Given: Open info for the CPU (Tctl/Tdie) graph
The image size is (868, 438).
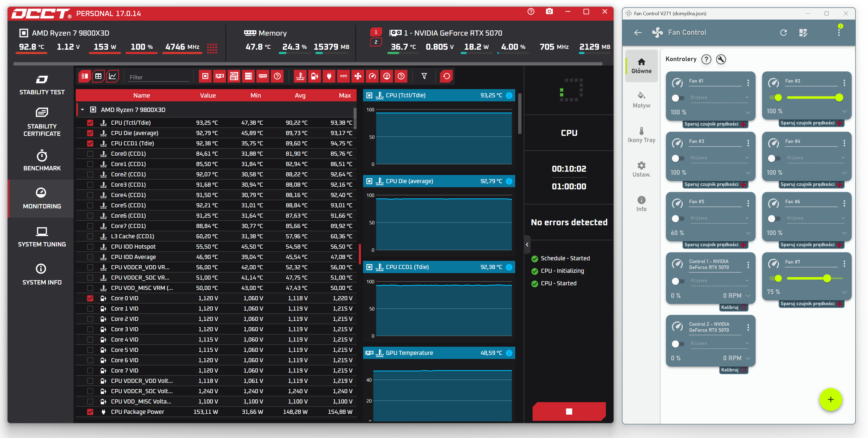Looking at the screenshot, I should [509, 95].
